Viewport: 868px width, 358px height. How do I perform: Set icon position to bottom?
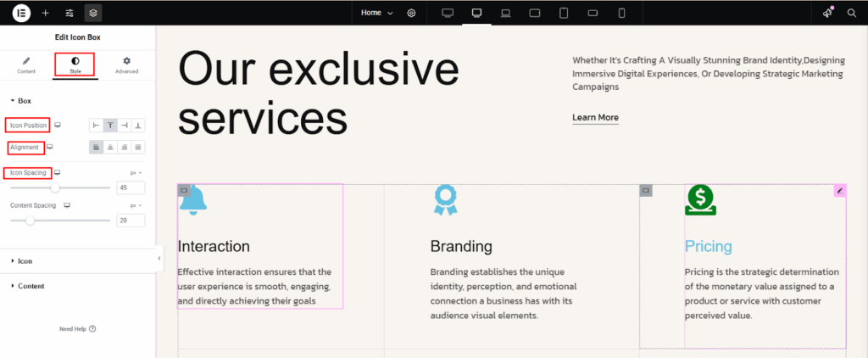[138, 126]
